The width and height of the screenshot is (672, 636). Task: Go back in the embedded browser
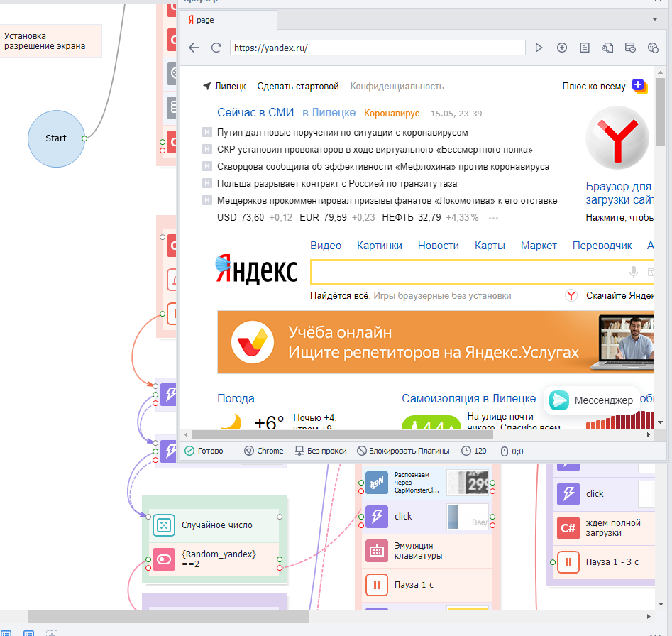194,48
